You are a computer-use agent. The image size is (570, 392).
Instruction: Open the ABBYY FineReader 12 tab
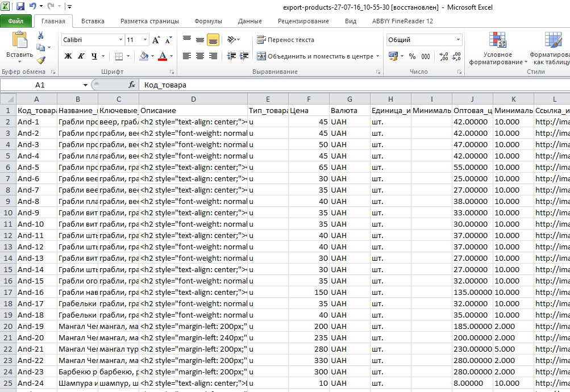tap(402, 21)
